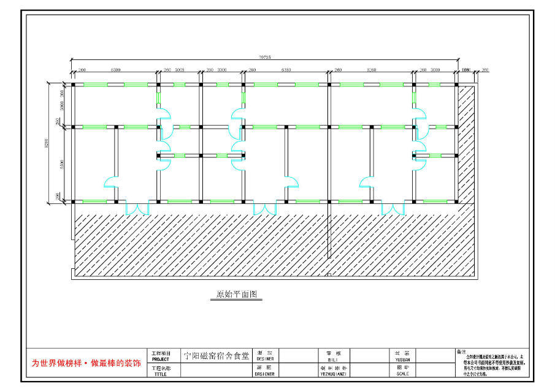Select the 6350 dimension label
This screenshot has width=555, height=392.
click(286, 70)
